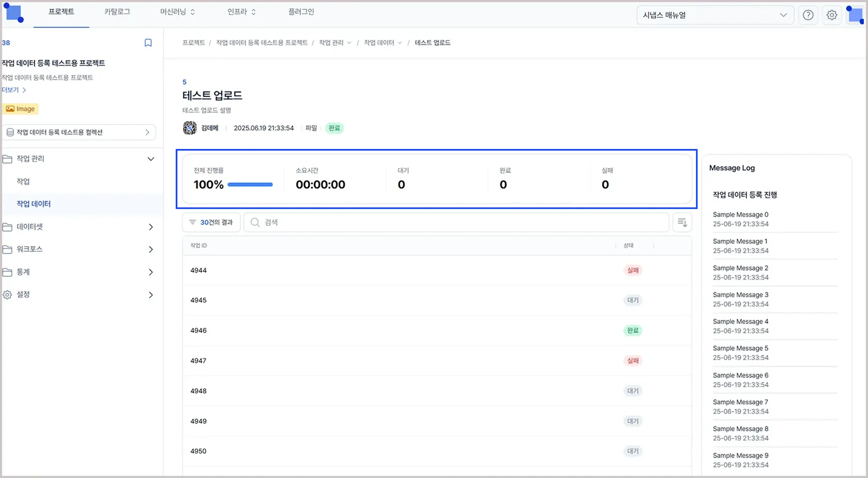Open the help question mark icon
Image resolution: width=868 pixels, height=478 pixels.
(808, 15)
